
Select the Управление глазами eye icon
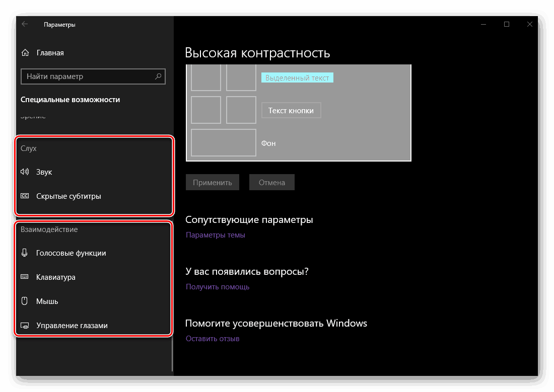(x=25, y=326)
